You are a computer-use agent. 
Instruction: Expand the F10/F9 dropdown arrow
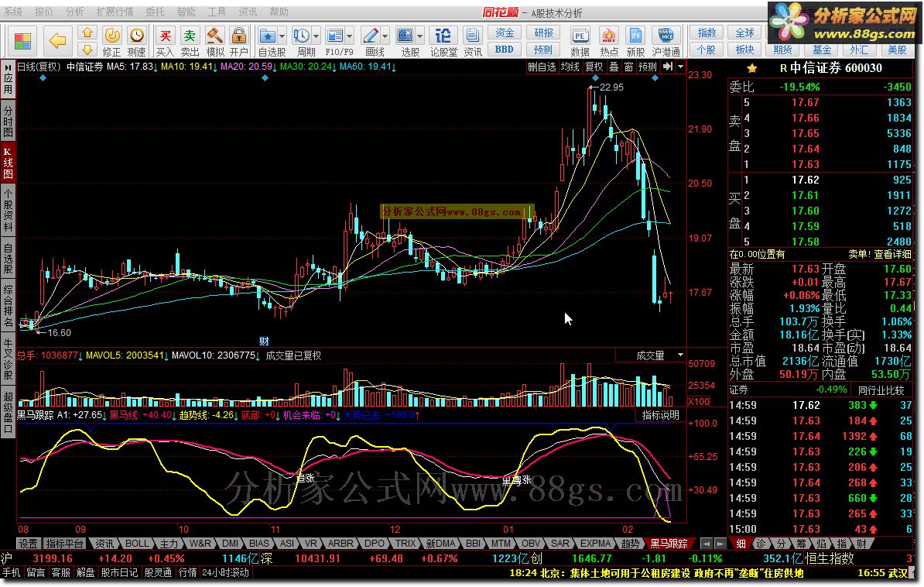[350, 36]
